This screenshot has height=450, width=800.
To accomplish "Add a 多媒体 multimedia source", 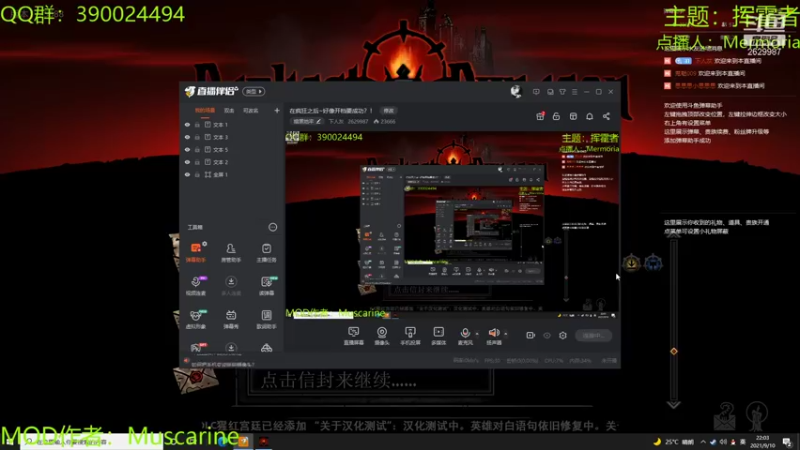I will tap(438, 336).
